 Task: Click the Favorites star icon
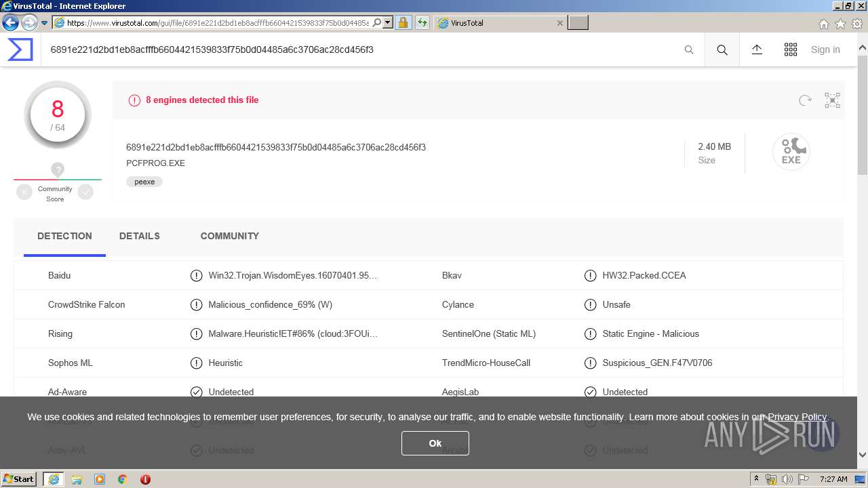pyautogui.click(x=840, y=24)
